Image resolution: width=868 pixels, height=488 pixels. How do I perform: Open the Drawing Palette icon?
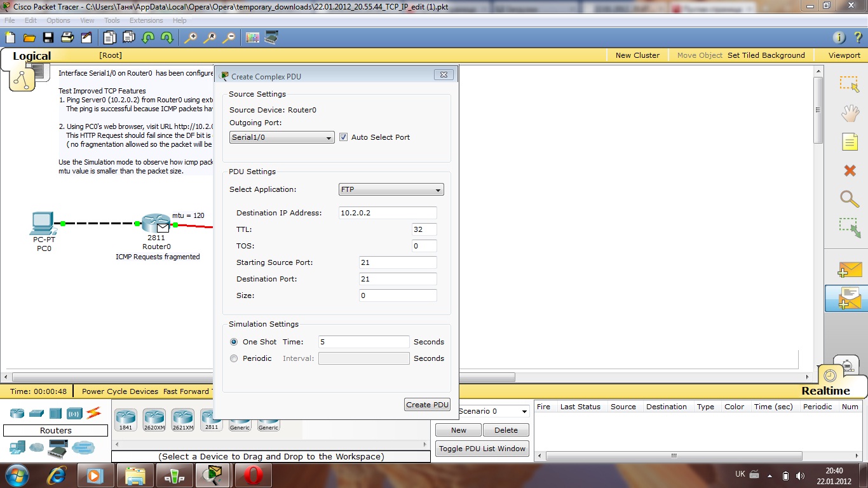click(x=252, y=37)
